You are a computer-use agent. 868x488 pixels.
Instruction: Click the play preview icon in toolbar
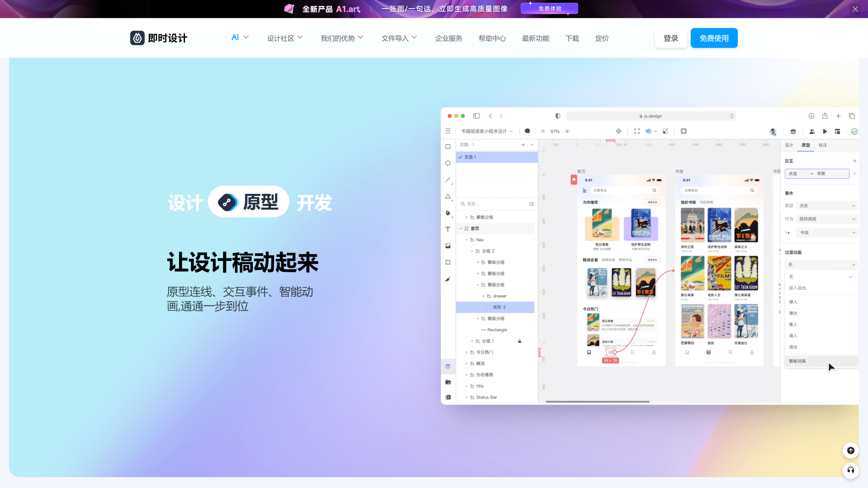pyautogui.click(x=825, y=131)
